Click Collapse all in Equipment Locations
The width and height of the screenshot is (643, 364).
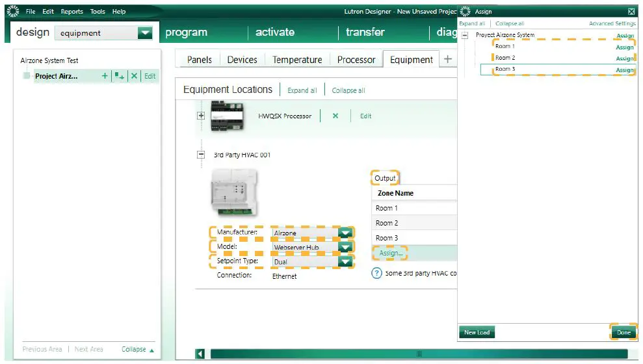coord(348,90)
